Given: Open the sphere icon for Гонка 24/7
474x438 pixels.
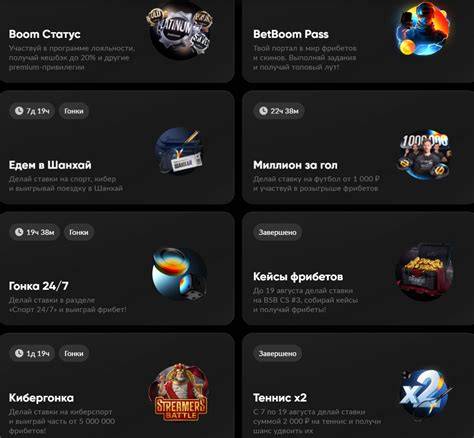Looking at the screenshot, I should click(179, 274).
